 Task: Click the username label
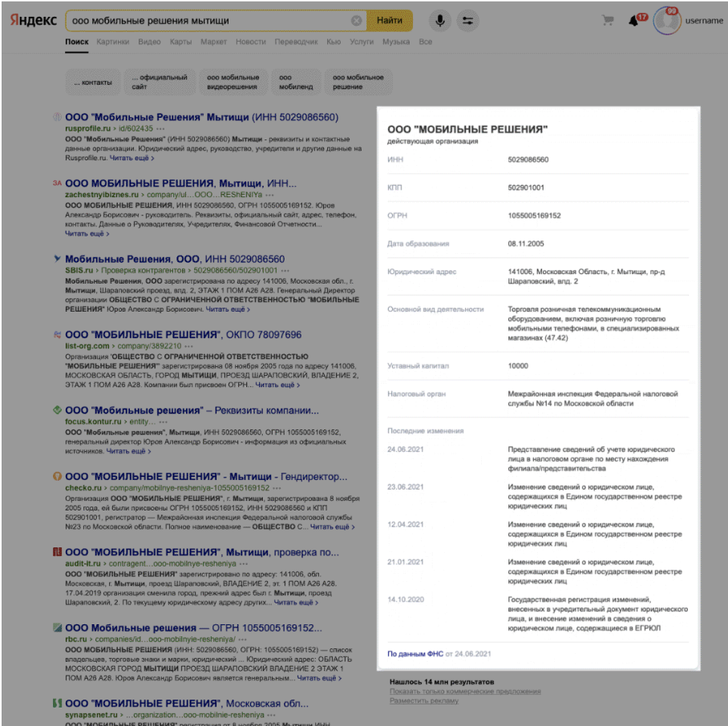[704, 20]
